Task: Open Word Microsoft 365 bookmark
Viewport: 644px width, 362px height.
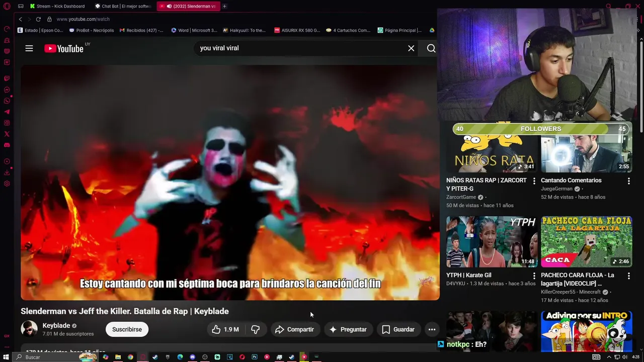Action: (x=194, y=30)
